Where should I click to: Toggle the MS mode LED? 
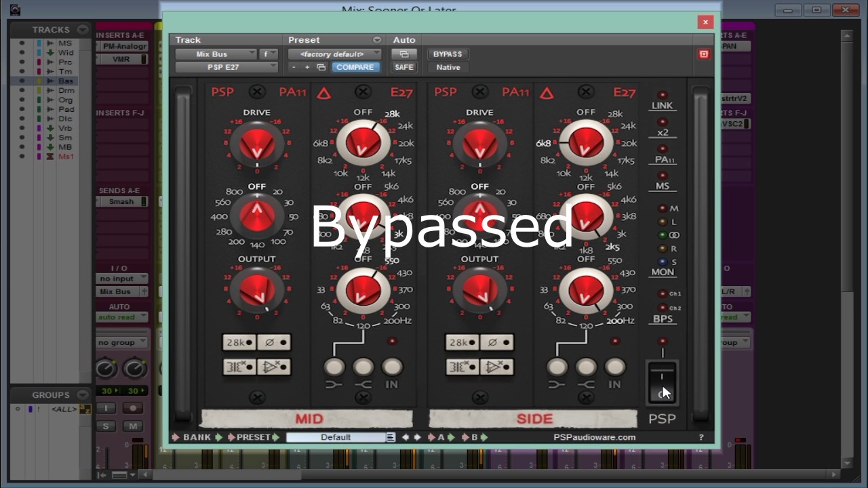pyautogui.click(x=663, y=175)
